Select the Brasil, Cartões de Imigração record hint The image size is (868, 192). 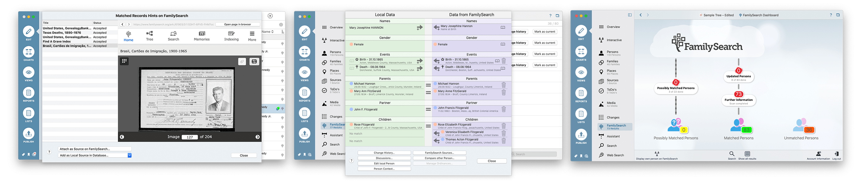(x=80, y=46)
